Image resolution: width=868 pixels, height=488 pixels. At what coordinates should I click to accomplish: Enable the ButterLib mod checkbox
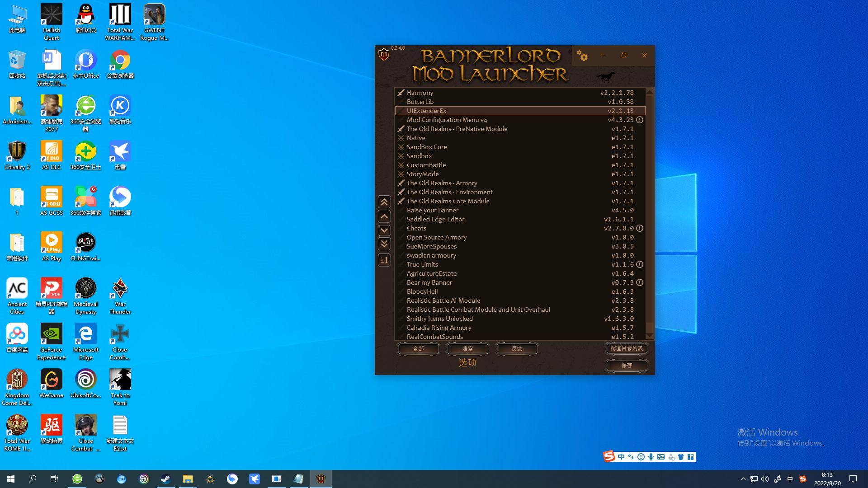401,102
